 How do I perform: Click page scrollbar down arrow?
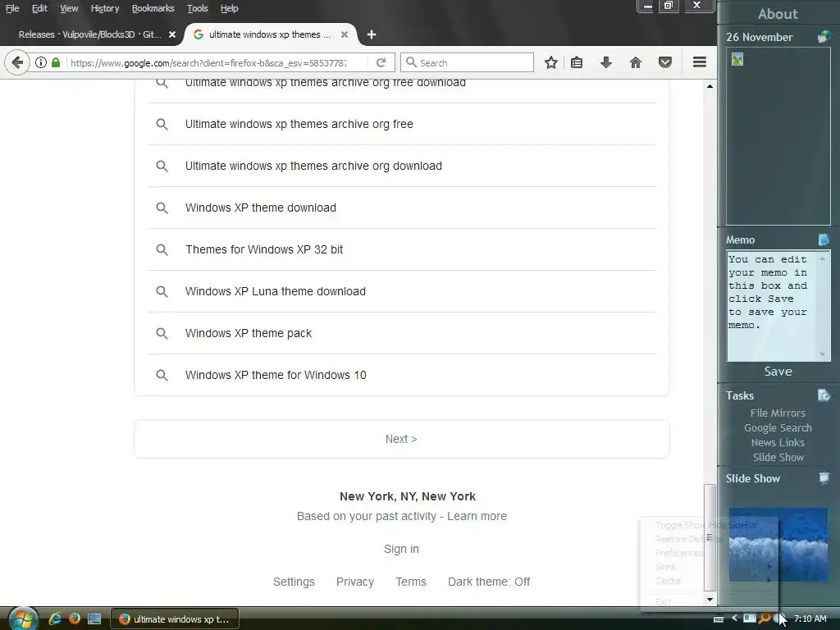coord(710,600)
